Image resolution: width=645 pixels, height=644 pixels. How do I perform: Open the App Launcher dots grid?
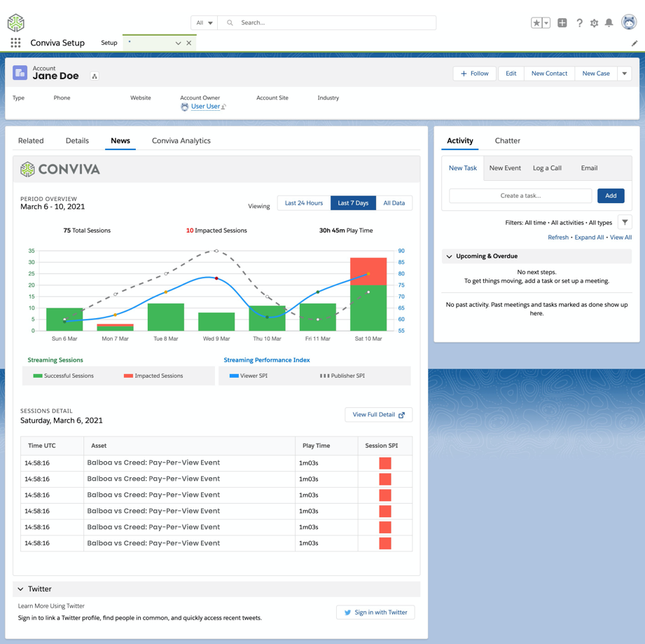click(x=15, y=43)
